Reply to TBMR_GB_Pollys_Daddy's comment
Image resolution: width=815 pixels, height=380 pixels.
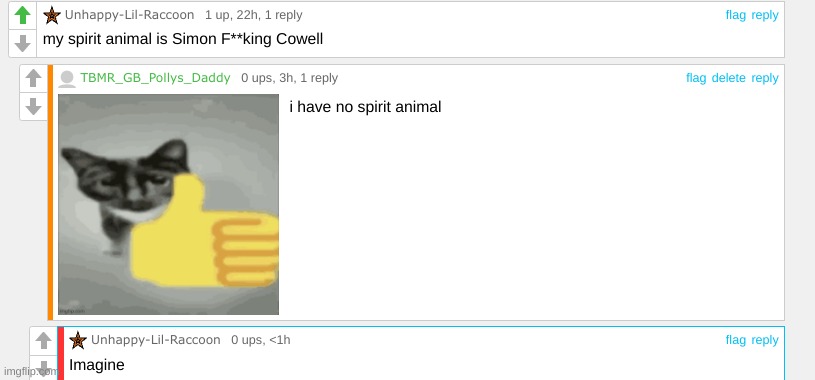pos(765,78)
